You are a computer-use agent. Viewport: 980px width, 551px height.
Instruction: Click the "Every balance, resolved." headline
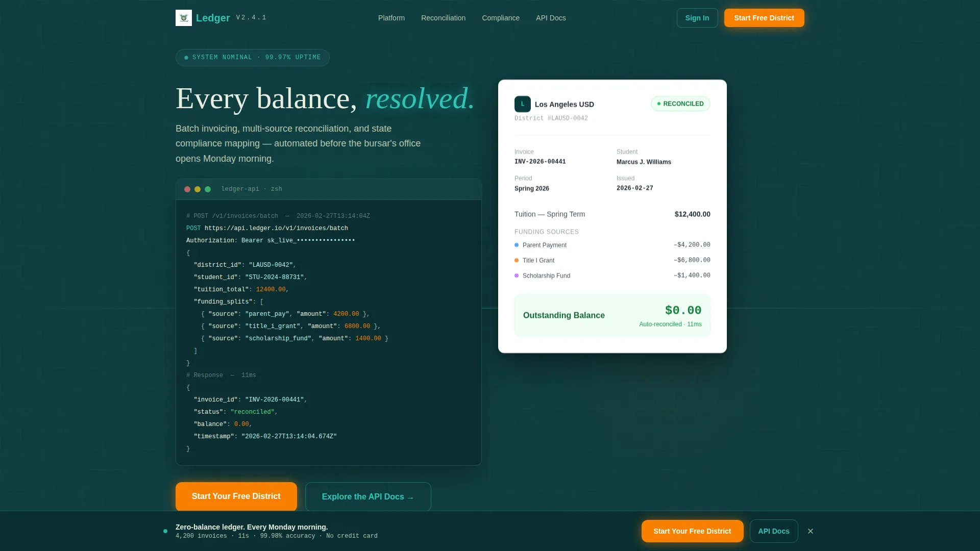point(325,98)
